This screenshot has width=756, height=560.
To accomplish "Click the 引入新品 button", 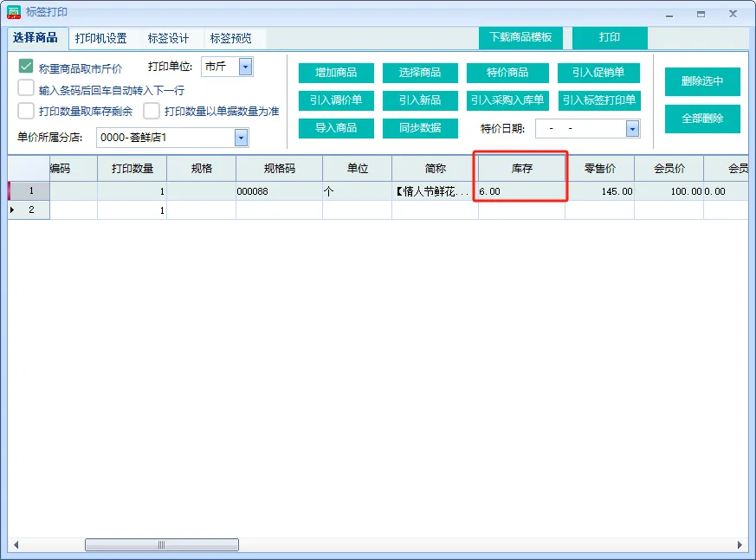I will click(x=420, y=100).
